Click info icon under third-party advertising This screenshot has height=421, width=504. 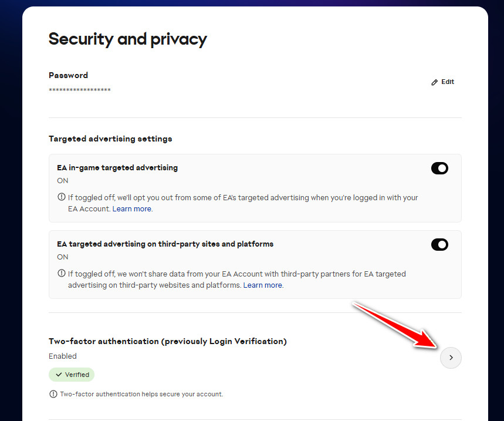[x=62, y=274]
